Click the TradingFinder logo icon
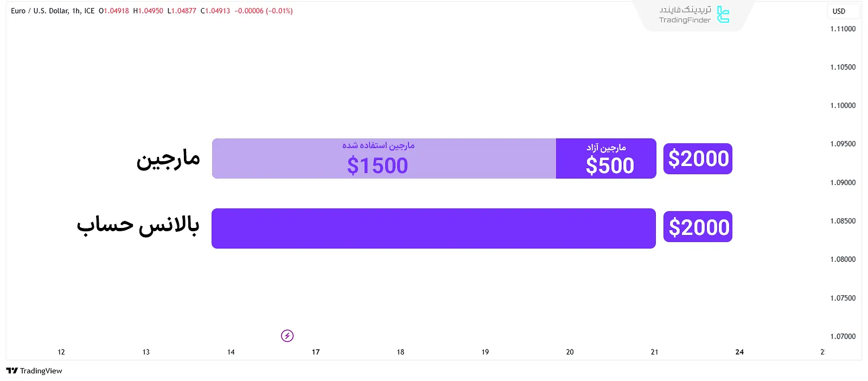The height and width of the screenshot is (381, 868). pos(723,15)
